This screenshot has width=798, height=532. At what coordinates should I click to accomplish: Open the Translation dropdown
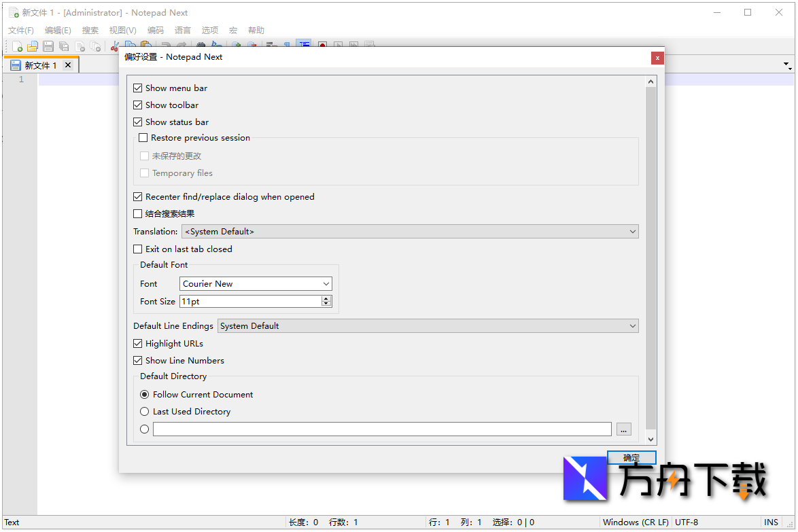pos(409,232)
